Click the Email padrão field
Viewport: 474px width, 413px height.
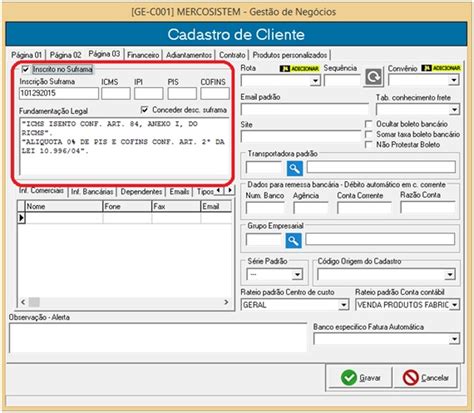[305, 109]
